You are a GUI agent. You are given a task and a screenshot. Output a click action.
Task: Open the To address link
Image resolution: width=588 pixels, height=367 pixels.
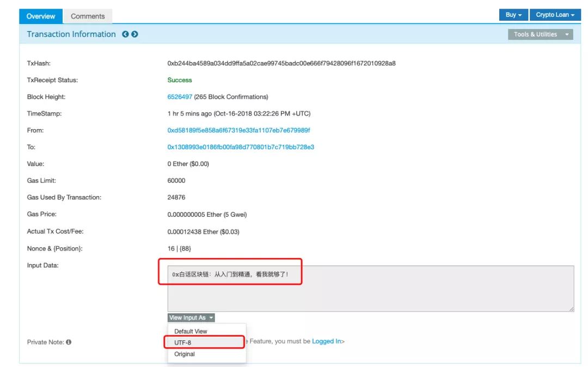[241, 147]
